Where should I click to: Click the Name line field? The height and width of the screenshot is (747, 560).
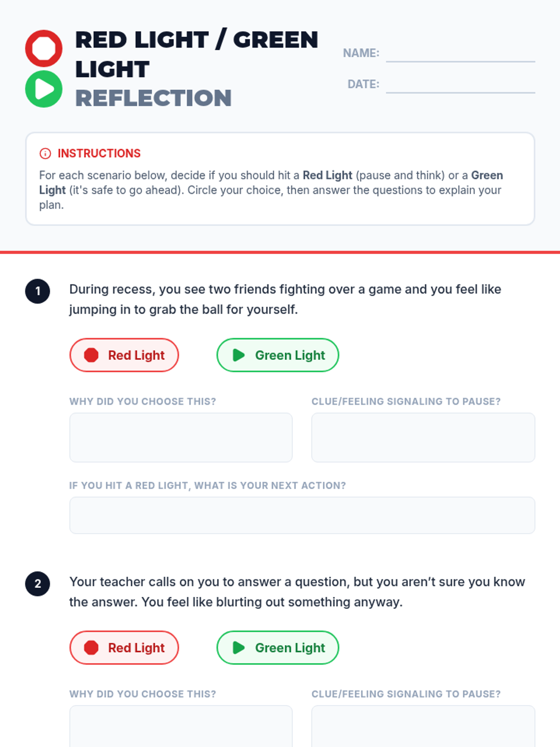[x=460, y=54]
